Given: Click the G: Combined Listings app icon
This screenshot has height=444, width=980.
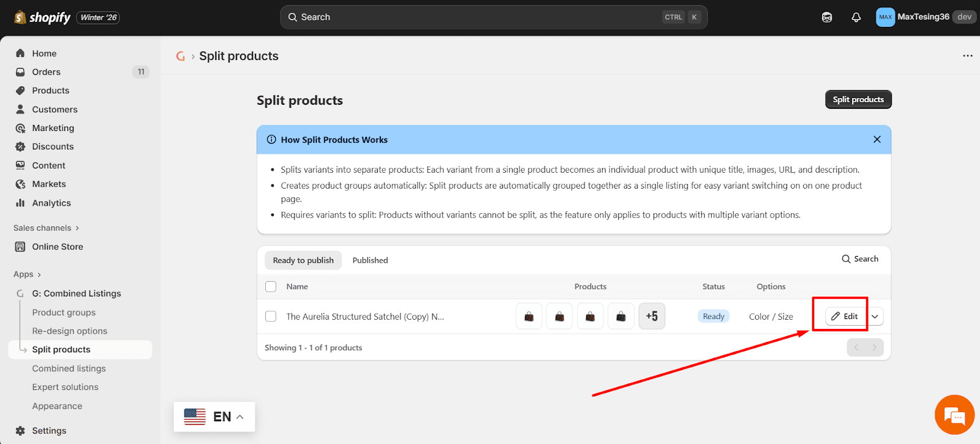Looking at the screenshot, I should pos(20,293).
